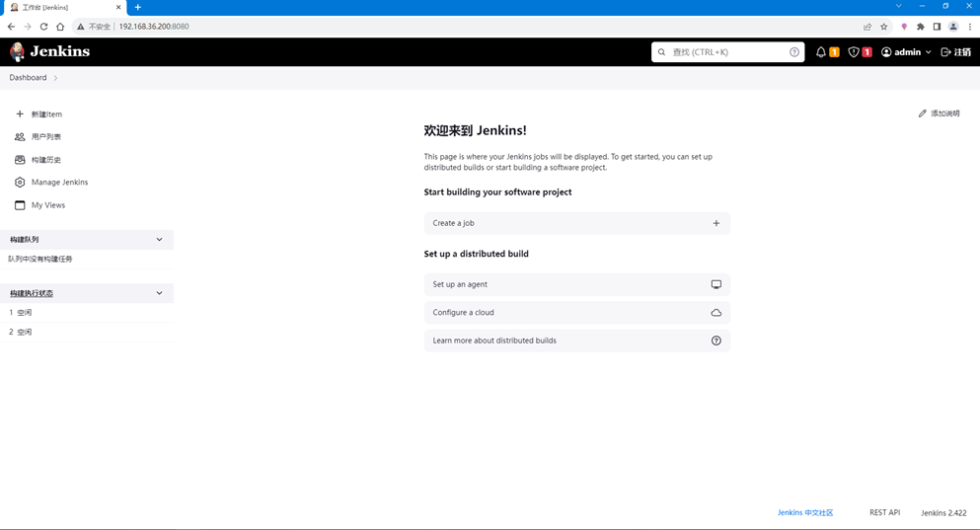Click the plus icon in Create a job
Screen dimensions: 980x530
(x=716, y=223)
